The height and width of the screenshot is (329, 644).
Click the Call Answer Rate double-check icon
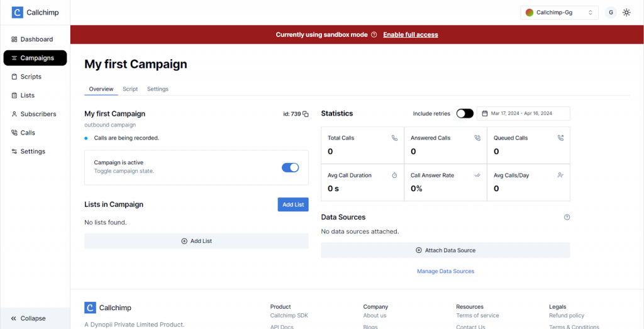pyautogui.click(x=477, y=176)
